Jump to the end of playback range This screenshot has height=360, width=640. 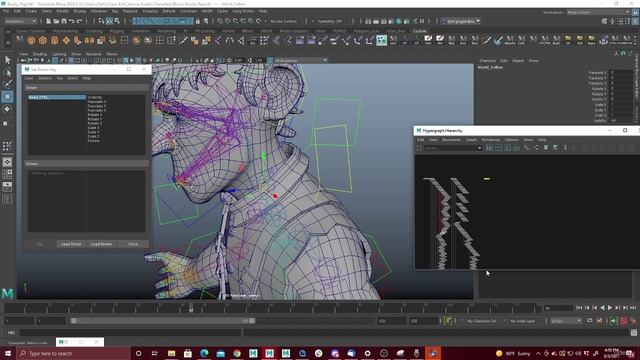click(x=633, y=308)
